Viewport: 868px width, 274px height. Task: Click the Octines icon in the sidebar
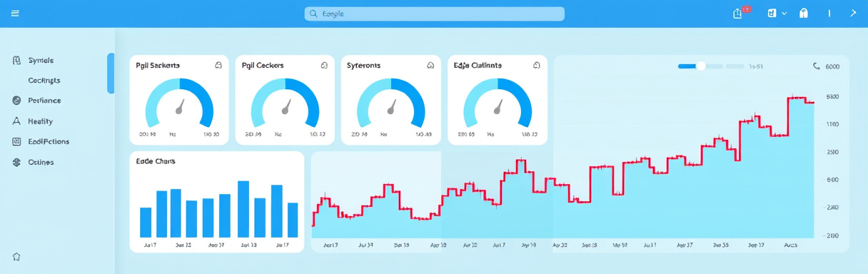pyautogui.click(x=16, y=162)
